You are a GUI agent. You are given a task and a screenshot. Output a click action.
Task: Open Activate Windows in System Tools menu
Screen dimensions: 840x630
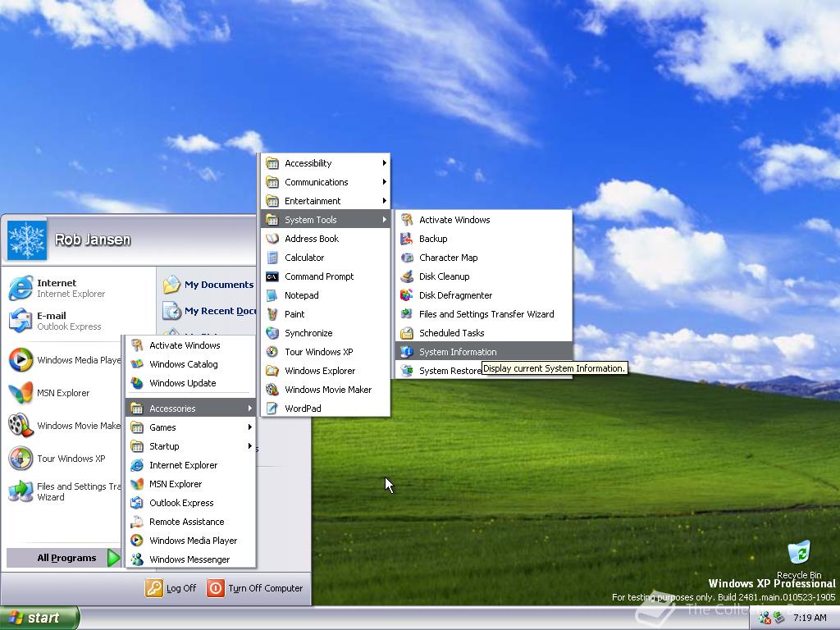point(484,220)
